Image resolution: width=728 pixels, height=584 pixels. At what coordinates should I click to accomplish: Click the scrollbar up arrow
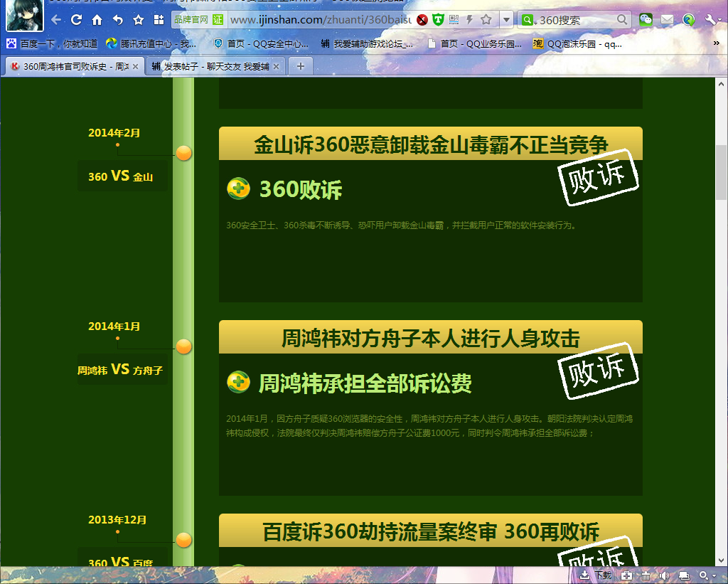point(721,84)
